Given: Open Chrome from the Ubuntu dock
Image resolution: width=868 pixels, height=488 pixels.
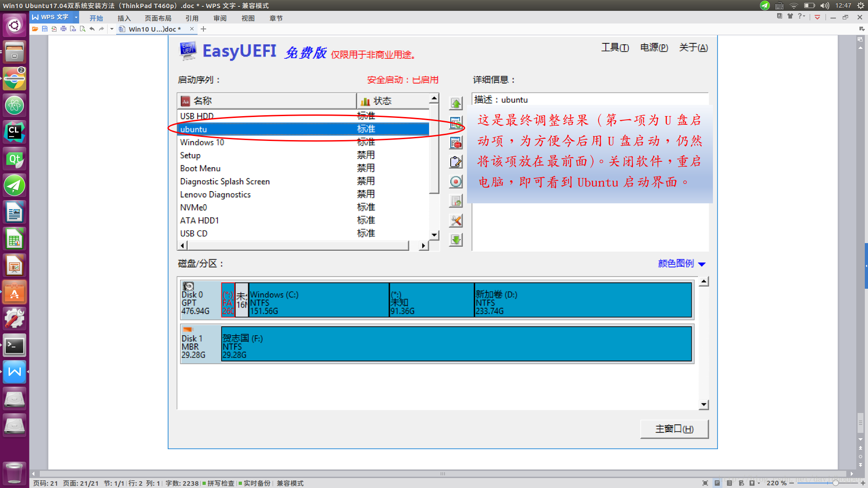Looking at the screenshot, I should click(x=14, y=79).
